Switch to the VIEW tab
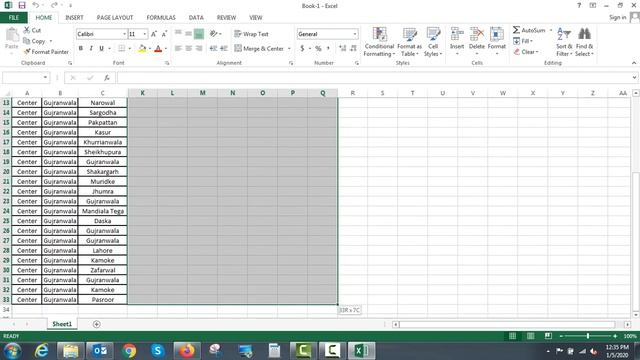 coord(256,18)
